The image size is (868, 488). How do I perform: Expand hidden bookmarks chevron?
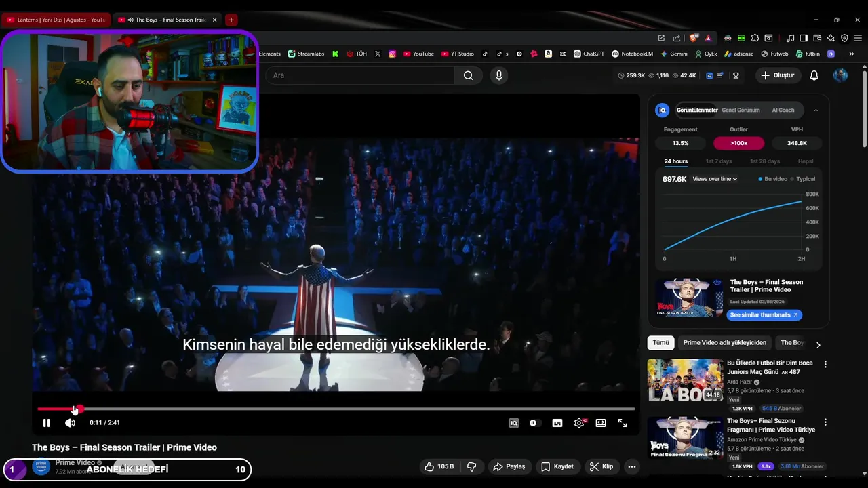point(852,54)
